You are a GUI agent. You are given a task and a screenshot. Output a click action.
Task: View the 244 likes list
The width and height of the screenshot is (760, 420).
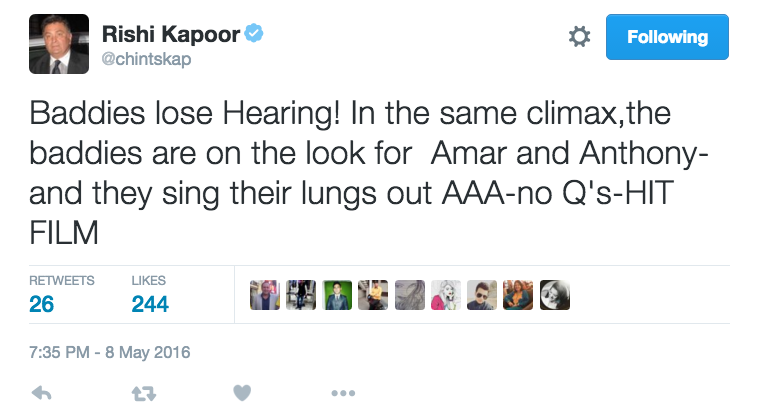(x=150, y=303)
